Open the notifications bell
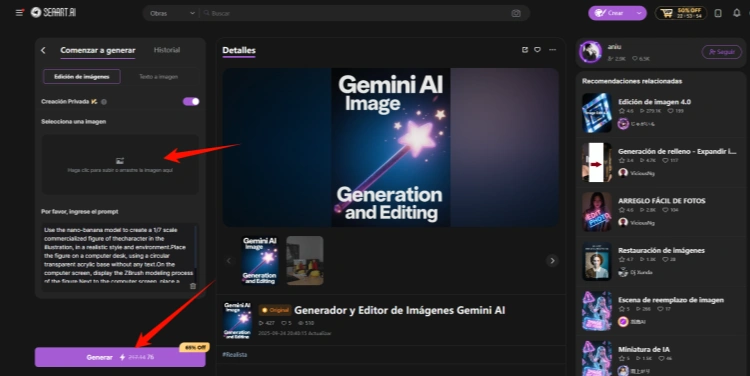 click(x=737, y=13)
